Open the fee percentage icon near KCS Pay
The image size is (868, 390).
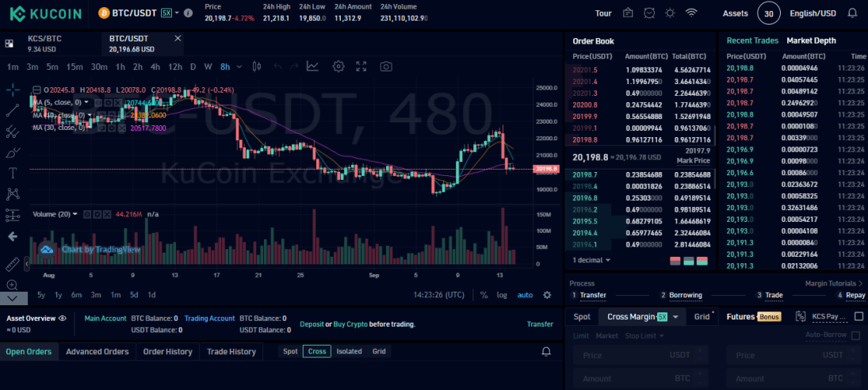tap(800, 316)
